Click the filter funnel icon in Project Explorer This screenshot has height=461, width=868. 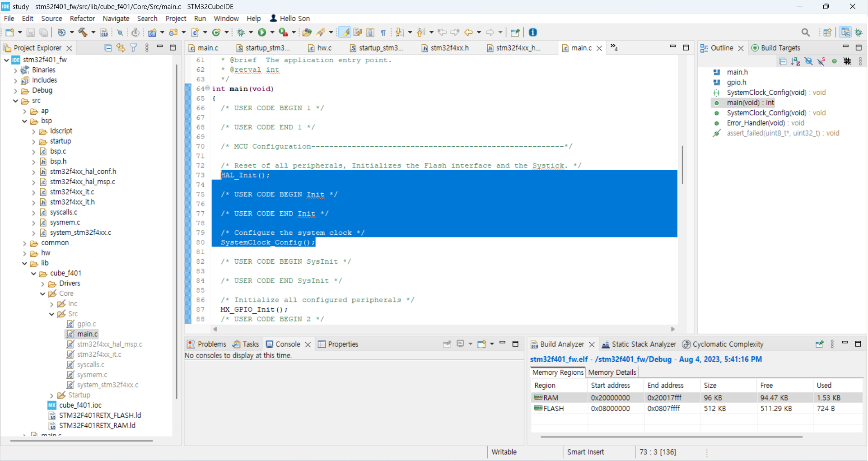coord(134,48)
